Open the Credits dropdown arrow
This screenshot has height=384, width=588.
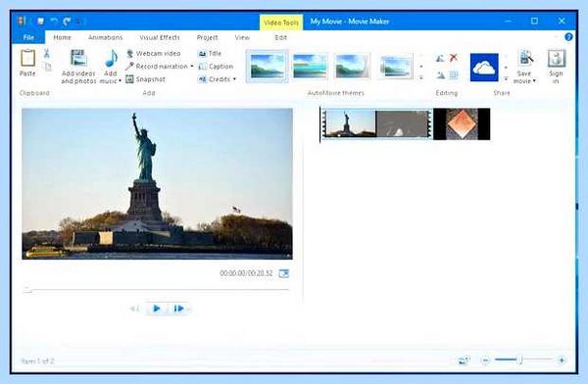pos(234,79)
